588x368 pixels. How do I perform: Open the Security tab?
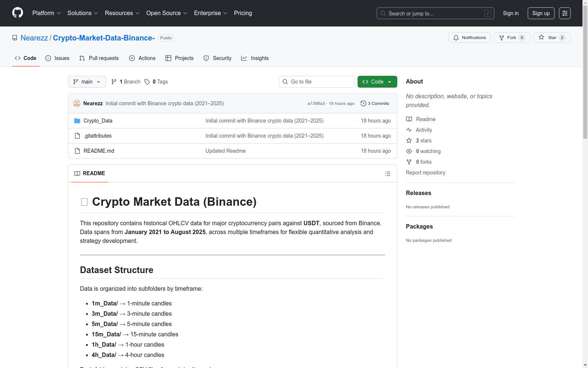[x=218, y=58]
